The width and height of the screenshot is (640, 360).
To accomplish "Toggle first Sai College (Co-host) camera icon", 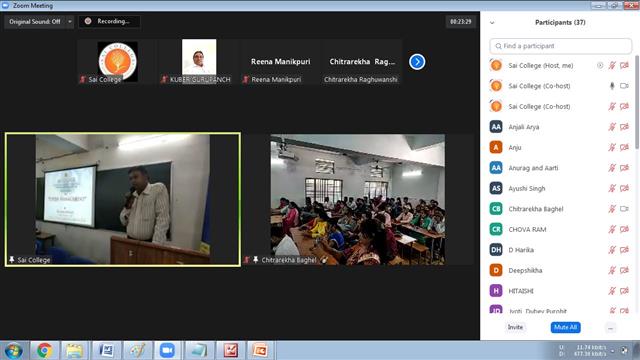I will 624,86.
